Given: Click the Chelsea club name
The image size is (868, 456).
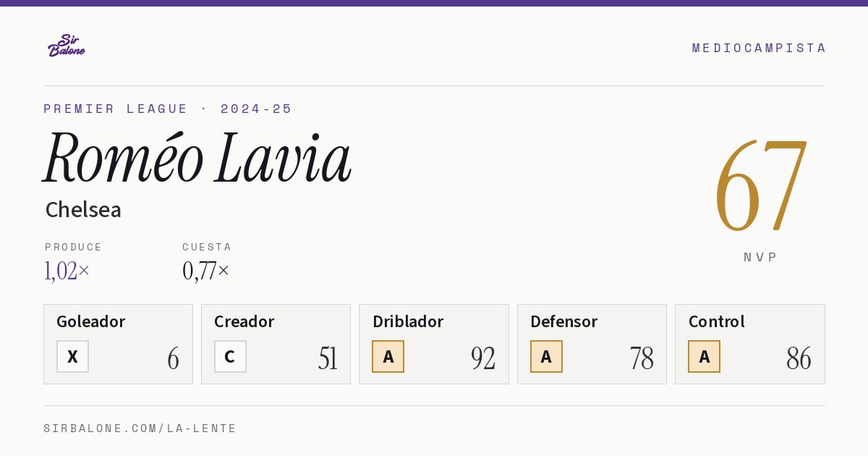Looking at the screenshot, I should [x=83, y=210].
